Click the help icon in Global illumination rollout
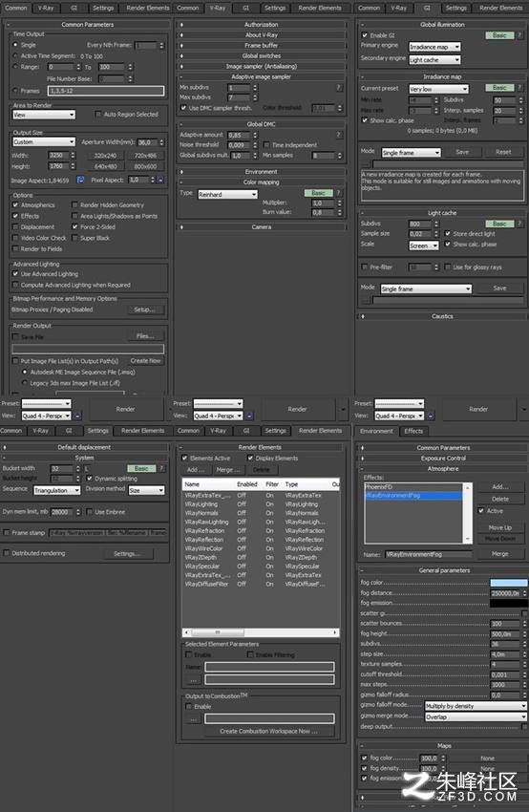 (519, 35)
